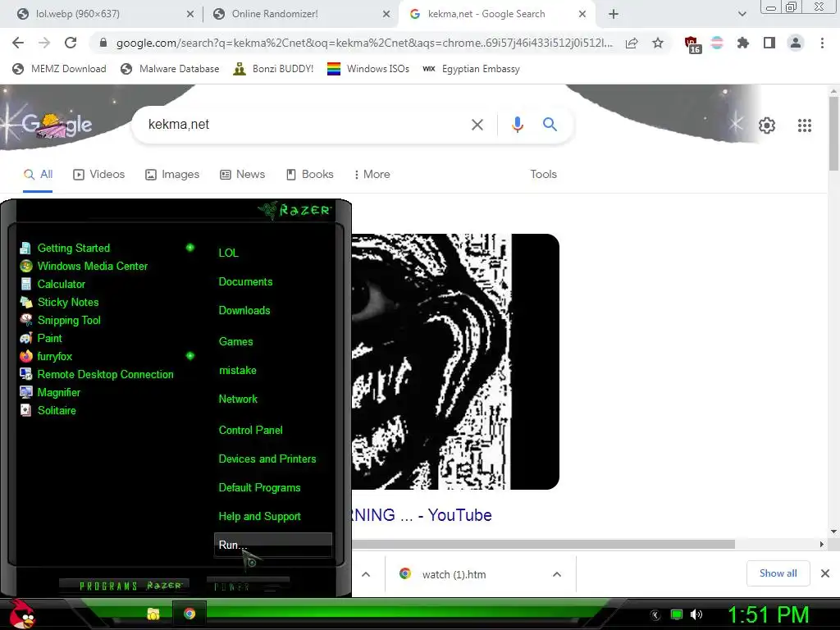Open the file explorer taskbar icon

[x=153, y=614]
